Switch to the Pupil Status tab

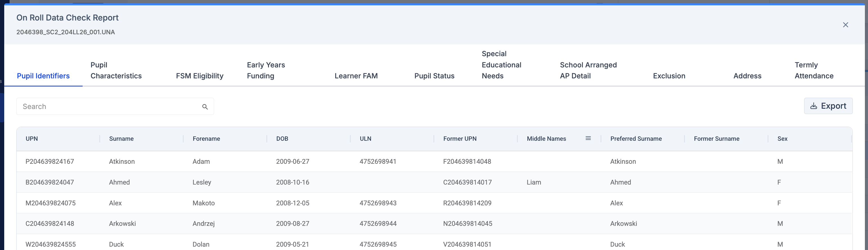[x=434, y=76]
